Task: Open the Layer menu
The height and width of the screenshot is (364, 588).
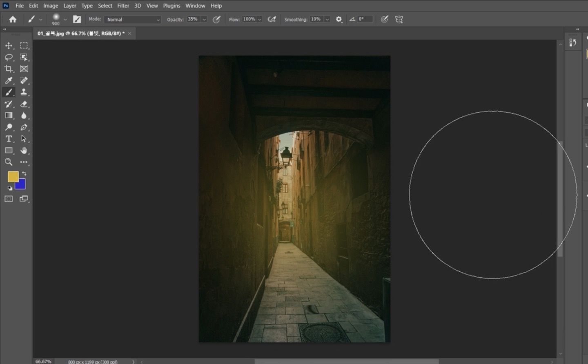Action: pyautogui.click(x=69, y=6)
